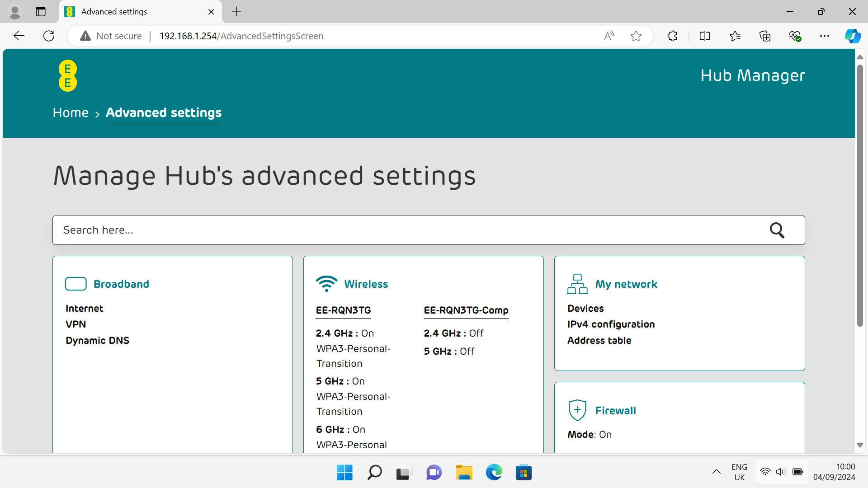Click the EE logo
This screenshot has width=868, height=488.
click(67, 75)
